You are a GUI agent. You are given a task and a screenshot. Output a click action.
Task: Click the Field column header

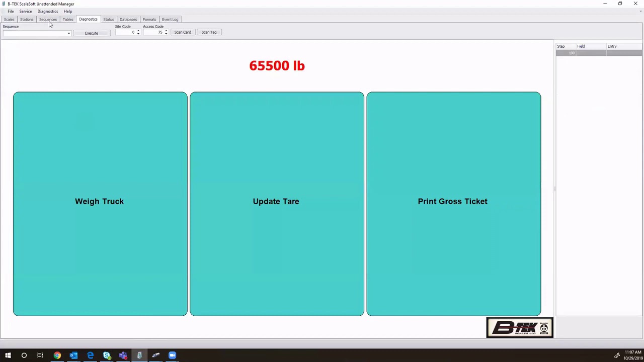point(591,46)
